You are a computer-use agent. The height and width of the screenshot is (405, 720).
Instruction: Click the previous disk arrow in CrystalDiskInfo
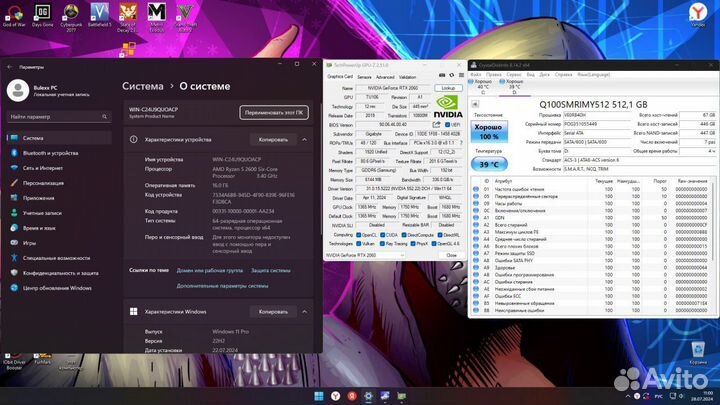[475, 104]
